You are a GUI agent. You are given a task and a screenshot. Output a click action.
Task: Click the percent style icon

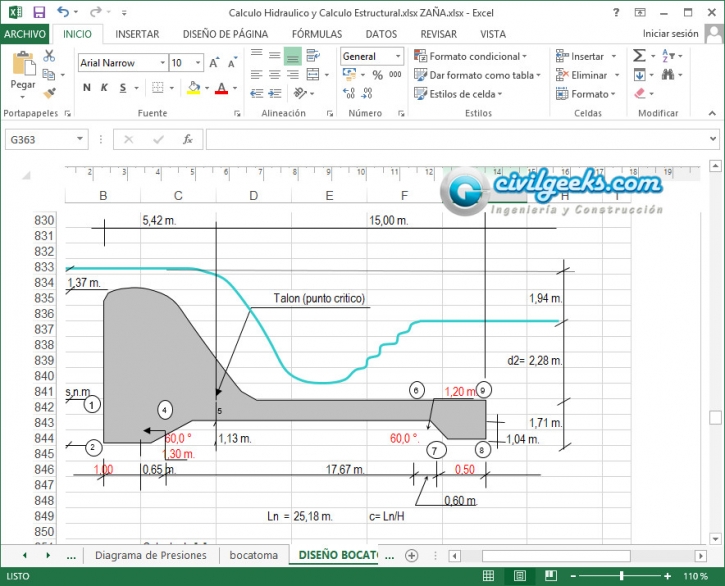click(377, 75)
